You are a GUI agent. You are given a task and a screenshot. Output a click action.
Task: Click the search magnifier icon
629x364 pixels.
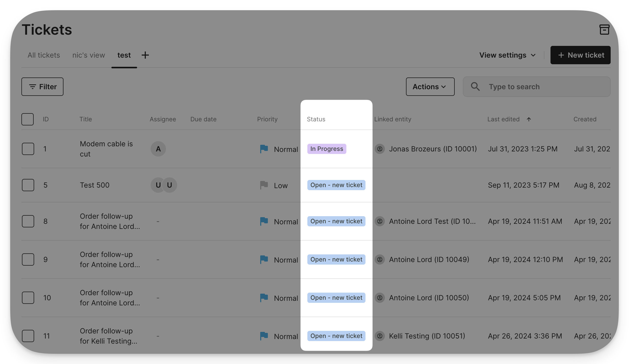[475, 87]
